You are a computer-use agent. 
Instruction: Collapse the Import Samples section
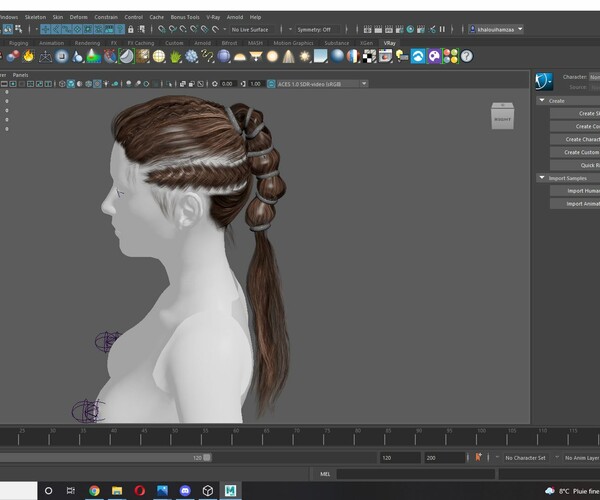pyautogui.click(x=541, y=178)
